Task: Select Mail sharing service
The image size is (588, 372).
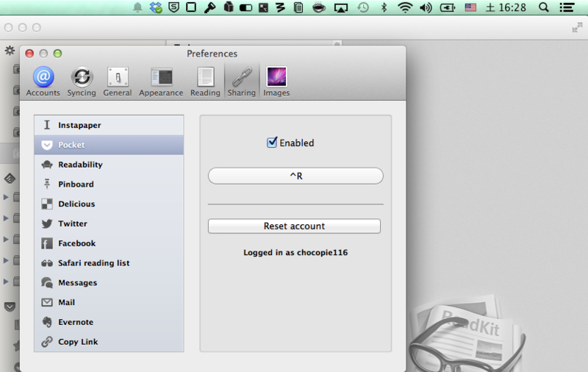Action: (109, 302)
